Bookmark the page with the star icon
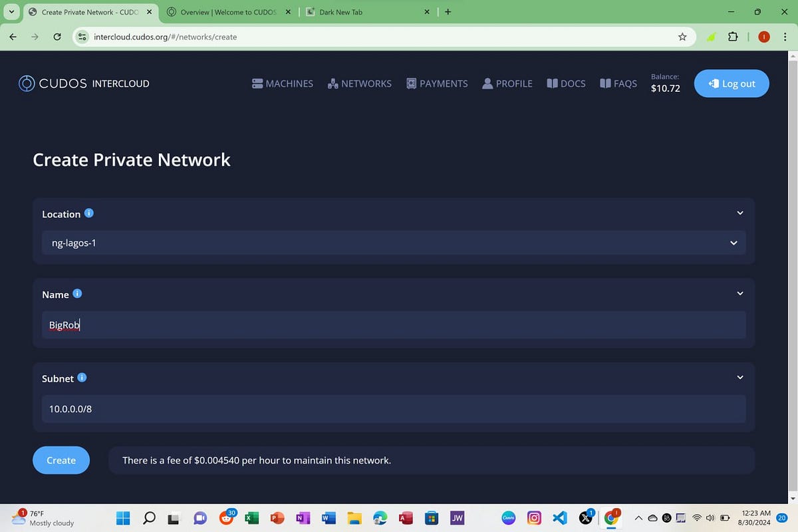 (682, 37)
